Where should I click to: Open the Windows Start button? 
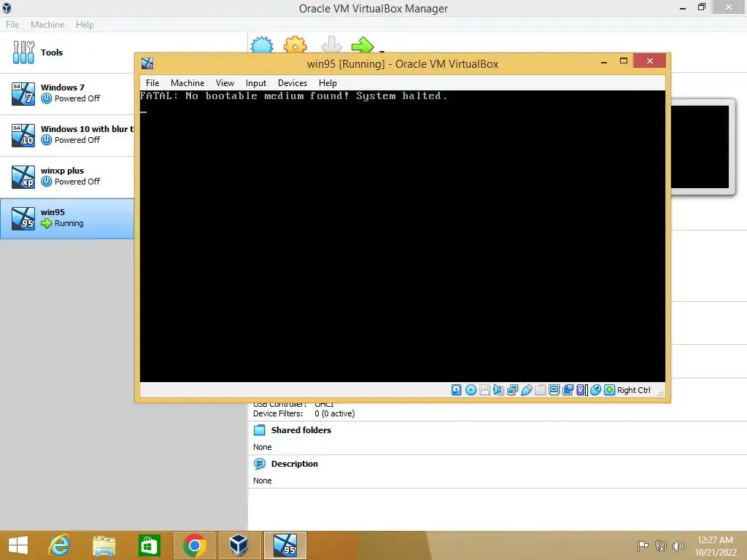pyautogui.click(x=18, y=545)
